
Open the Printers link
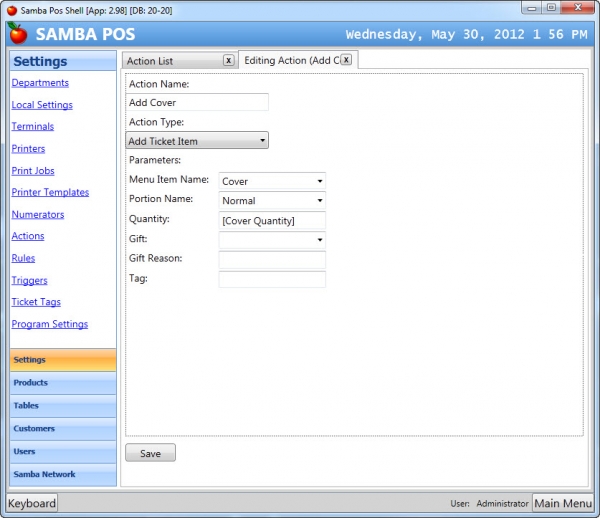coord(28,148)
